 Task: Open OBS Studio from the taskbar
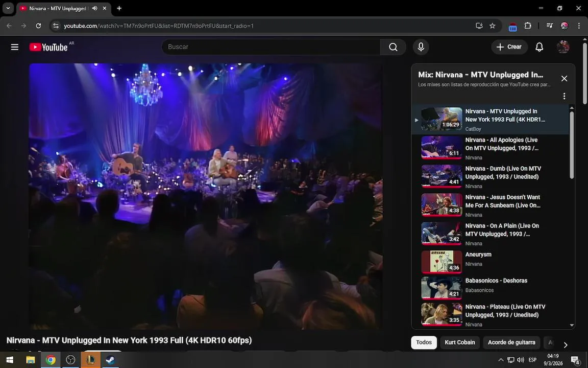(70, 360)
